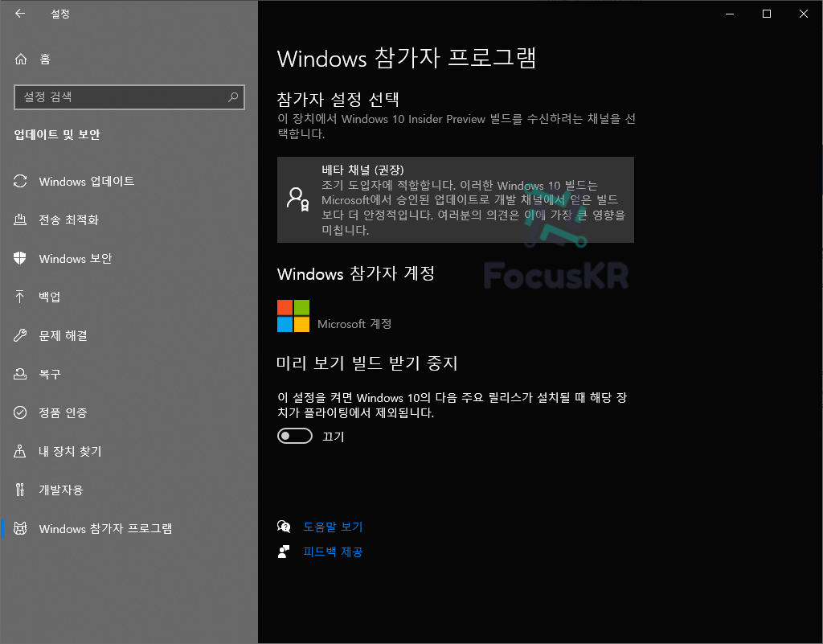Click the 끄기 toggle state label
The height and width of the screenshot is (644, 823).
click(333, 437)
